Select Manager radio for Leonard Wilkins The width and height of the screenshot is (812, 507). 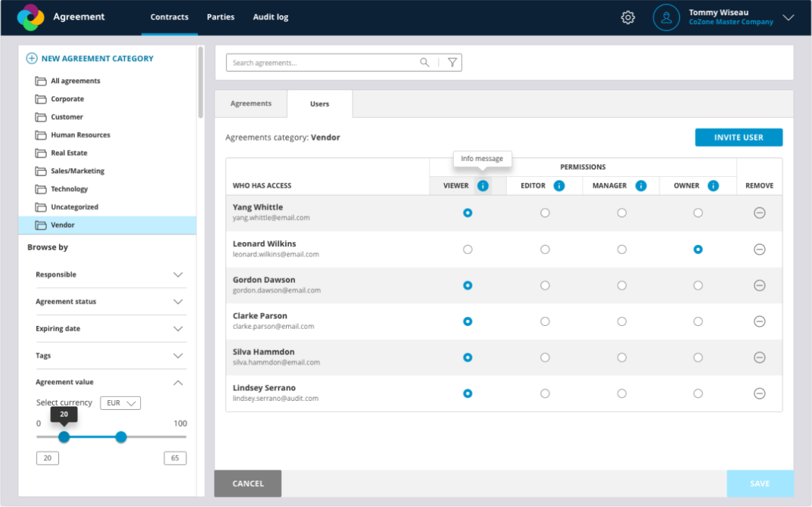(622, 250)
